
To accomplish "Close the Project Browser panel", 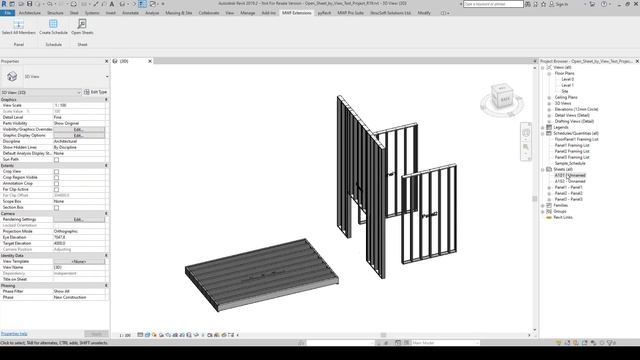I will click(x=637, y=61).
